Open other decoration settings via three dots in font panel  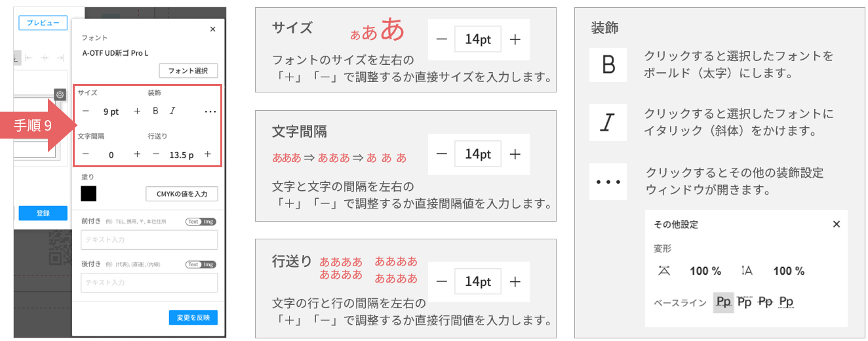(210, 111)
